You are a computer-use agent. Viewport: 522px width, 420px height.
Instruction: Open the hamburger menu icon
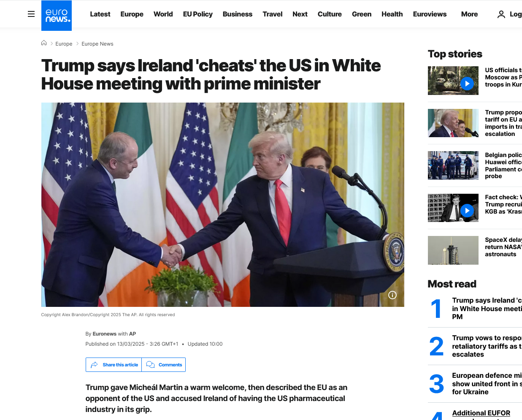31,14
